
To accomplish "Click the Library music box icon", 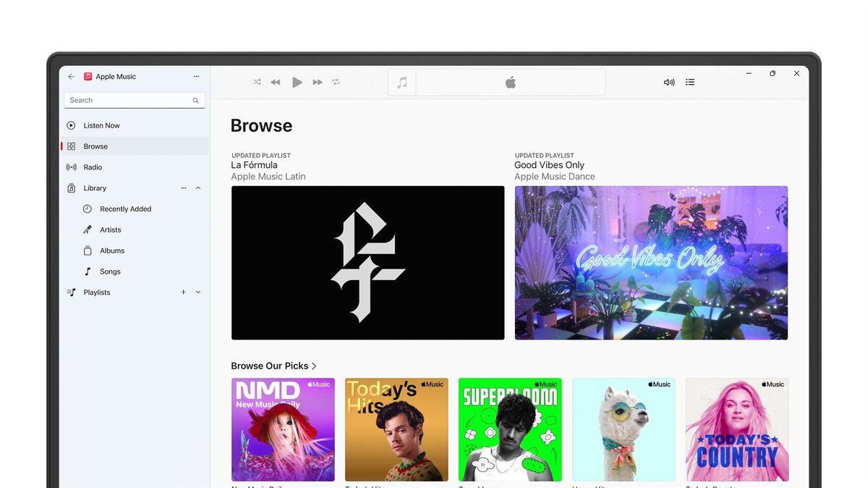I will pos(71,188).
